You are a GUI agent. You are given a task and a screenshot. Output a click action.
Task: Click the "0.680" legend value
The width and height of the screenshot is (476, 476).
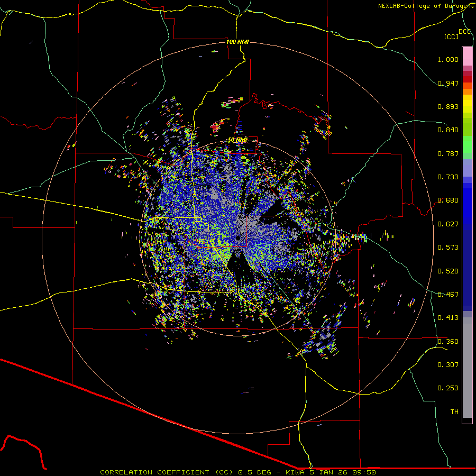coord(448,200)
